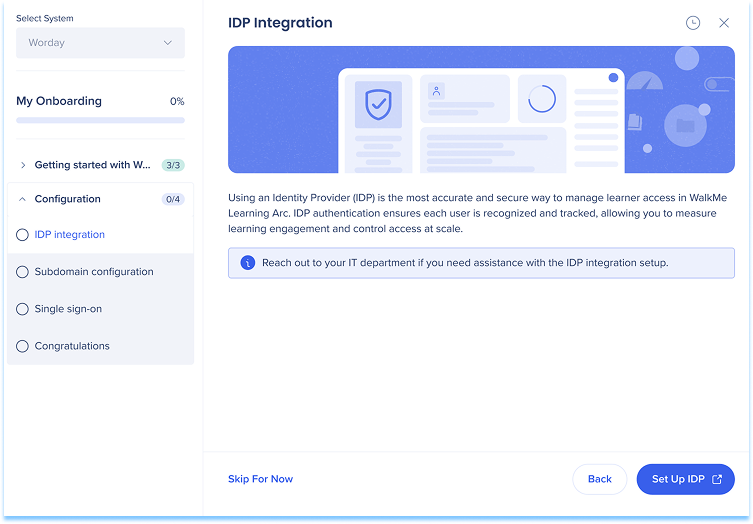Open the history clock icon
The image size is (753, 524).
(693, 23)
